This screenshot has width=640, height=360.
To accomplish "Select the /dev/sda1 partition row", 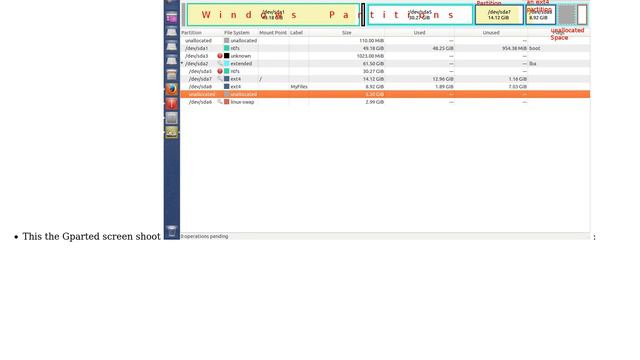I will pyautogui.click(x=385, y=48).
